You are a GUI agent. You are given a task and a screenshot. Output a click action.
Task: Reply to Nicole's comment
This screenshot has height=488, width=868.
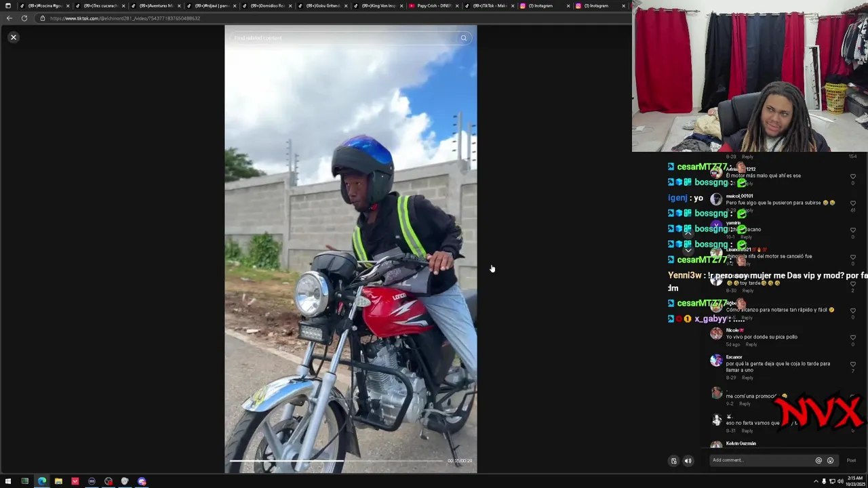click(x=751, y=344)
